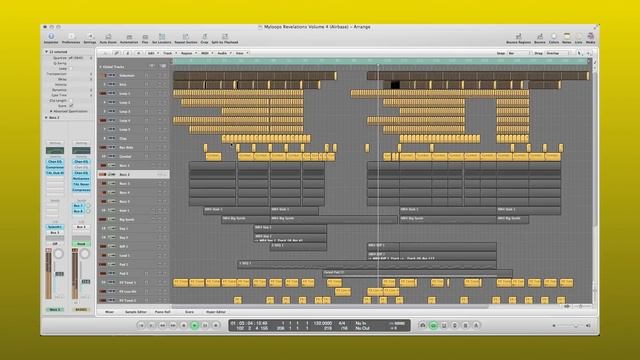Switch to the Sample Editor tab
Image resolution: width=640 pixels, height=360 pixels.
[136, 312]
